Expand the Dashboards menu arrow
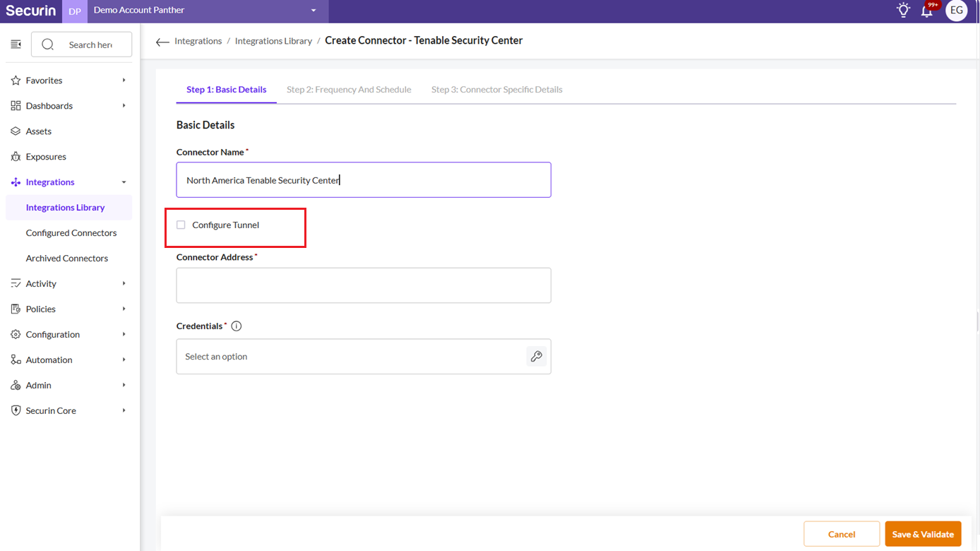The height and width of the screenshot is (551, 980). coord(124,106)
